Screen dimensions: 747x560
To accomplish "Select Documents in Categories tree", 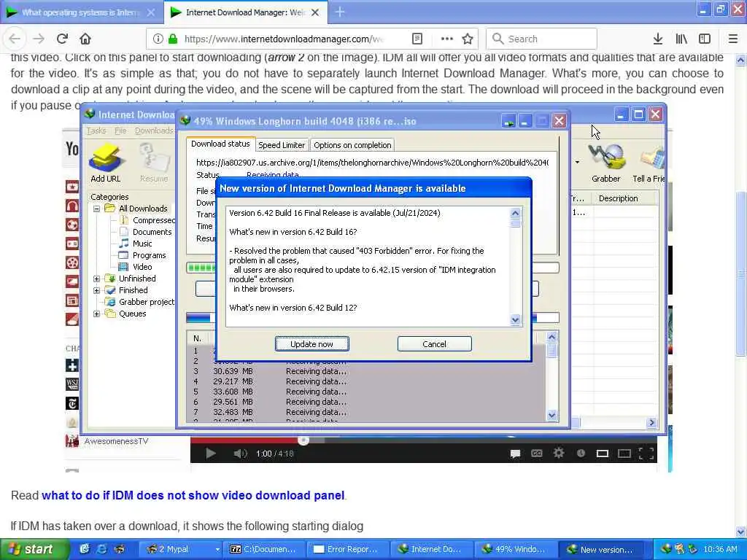I will [152, 232].
